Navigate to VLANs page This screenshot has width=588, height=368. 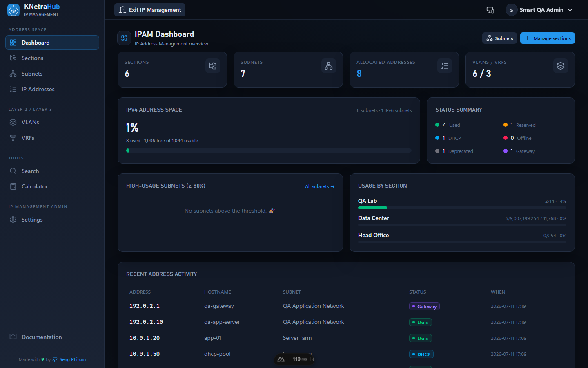coord(52,122)
